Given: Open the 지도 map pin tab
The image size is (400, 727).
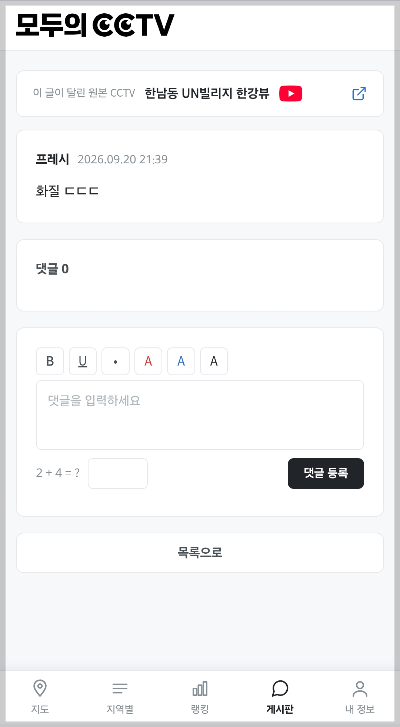Looking at the screenshot, I should pyautogui.click(x=40, y=697).
